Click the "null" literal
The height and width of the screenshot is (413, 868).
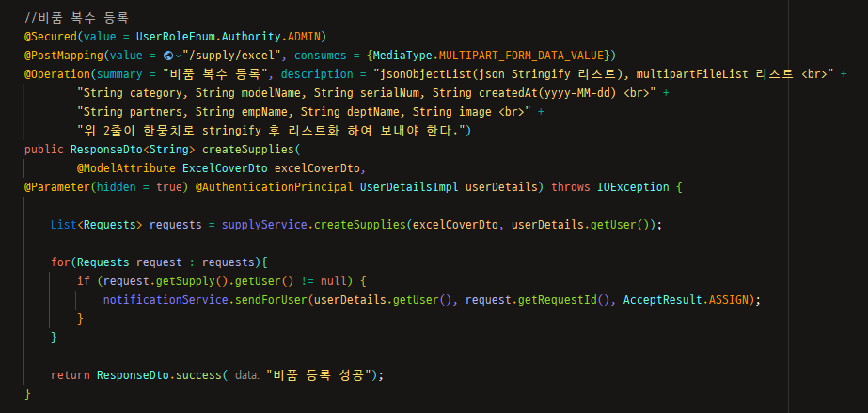tap(334, 281)
